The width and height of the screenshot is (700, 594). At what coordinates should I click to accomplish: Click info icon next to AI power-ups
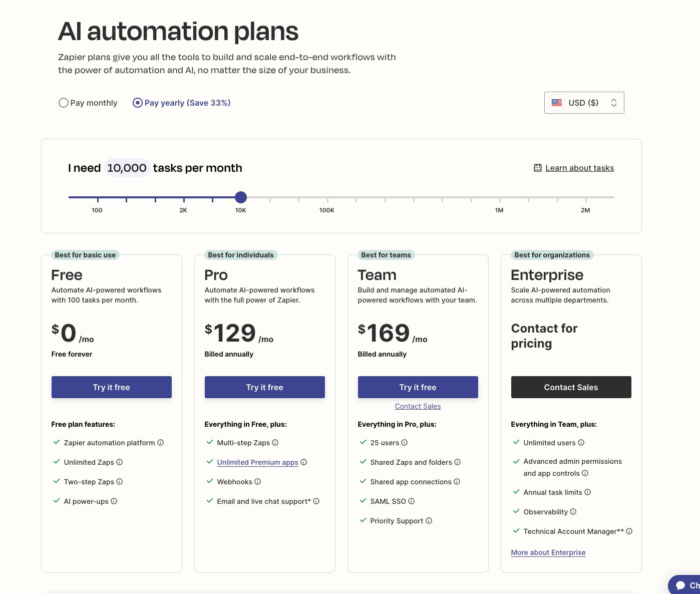point(114,501)
